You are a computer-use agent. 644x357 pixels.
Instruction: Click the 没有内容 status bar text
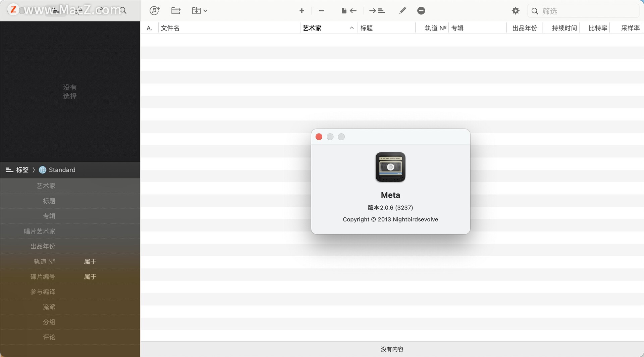pos(392,349)
